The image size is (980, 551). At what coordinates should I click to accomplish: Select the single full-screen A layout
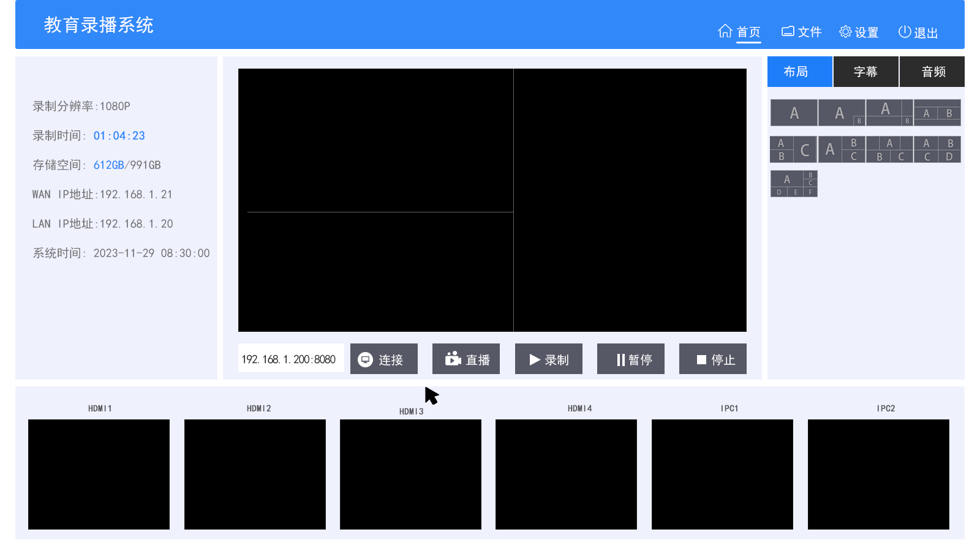[794, 113]
